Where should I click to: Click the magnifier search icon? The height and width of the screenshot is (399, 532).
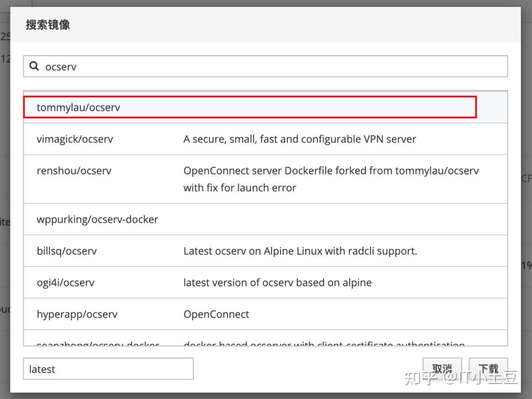pos(34,66)
